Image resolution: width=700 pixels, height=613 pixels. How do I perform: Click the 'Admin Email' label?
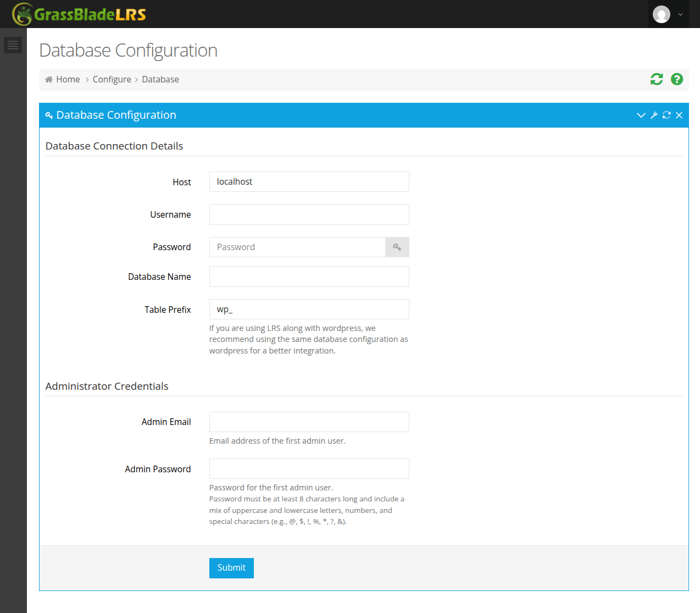pos(166,422)
